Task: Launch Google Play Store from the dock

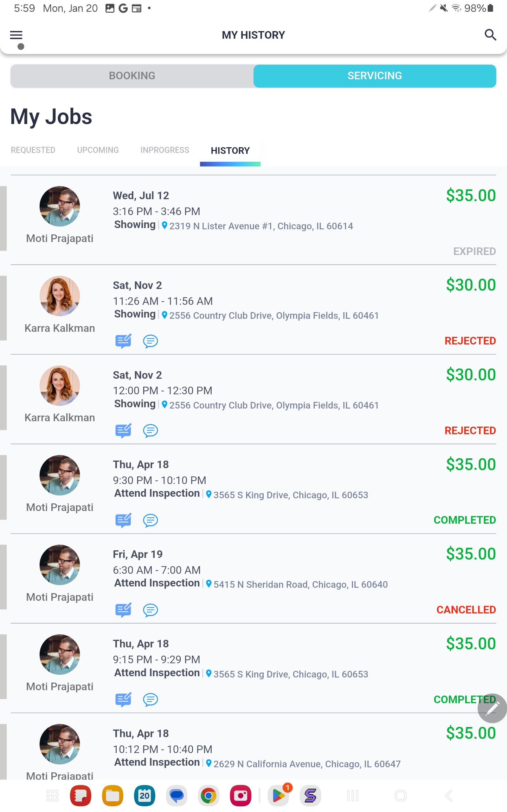Action: pyautogui.click(x=278, y=796)
